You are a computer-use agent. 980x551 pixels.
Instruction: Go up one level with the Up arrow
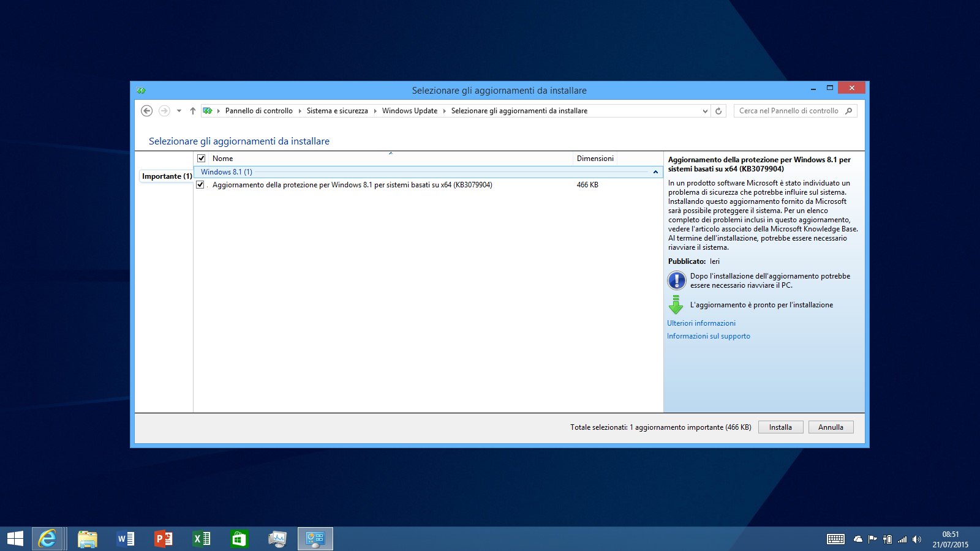[x=193, y=111]
